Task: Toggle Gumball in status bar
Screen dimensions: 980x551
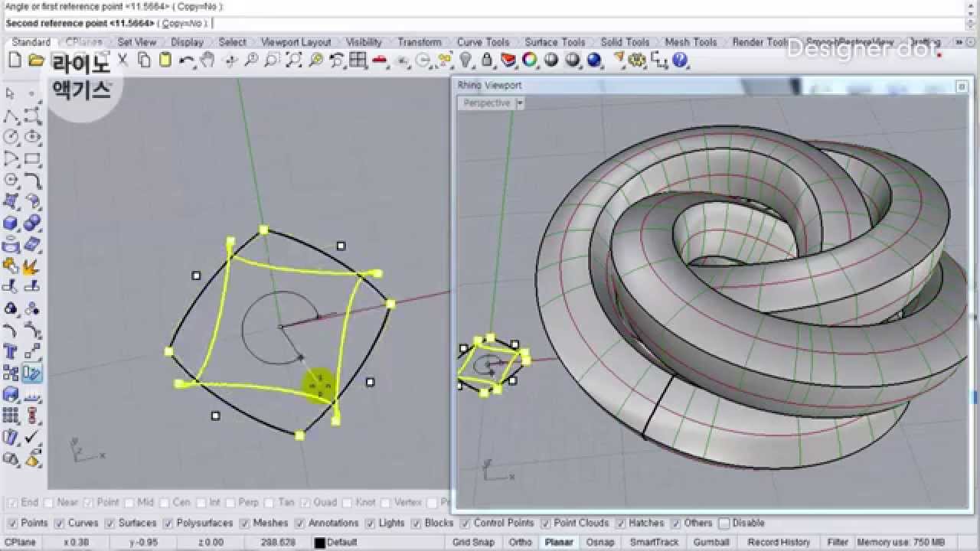Action: [711, 543]
